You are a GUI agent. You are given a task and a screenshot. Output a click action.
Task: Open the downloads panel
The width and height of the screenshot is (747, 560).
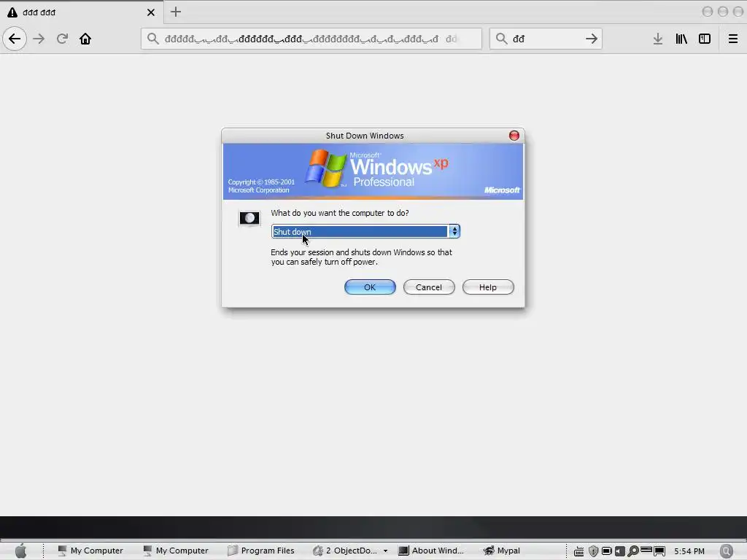pyautogui.click(x=658, y=39)
